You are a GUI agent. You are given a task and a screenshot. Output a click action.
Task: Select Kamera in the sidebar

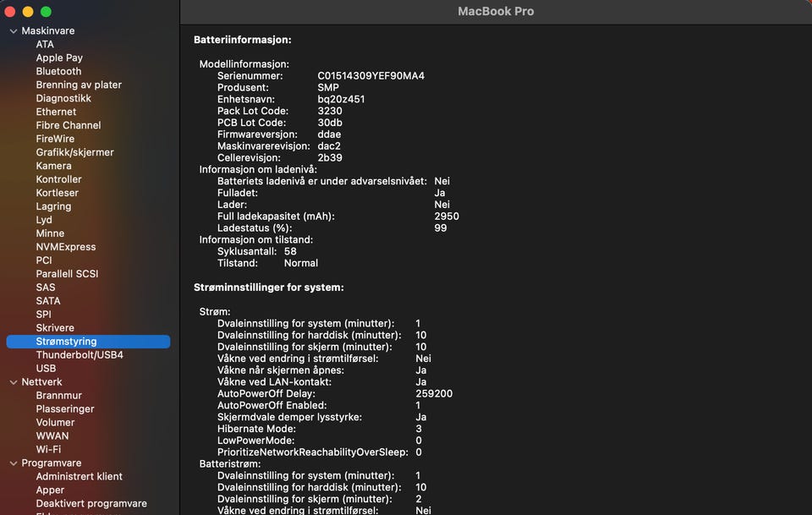[53, 166]
